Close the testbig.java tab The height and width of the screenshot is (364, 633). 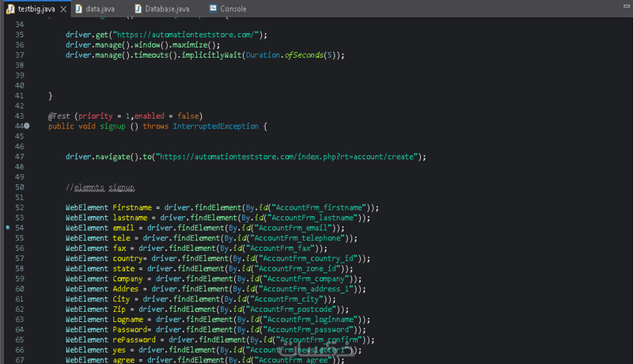[63, 9]
